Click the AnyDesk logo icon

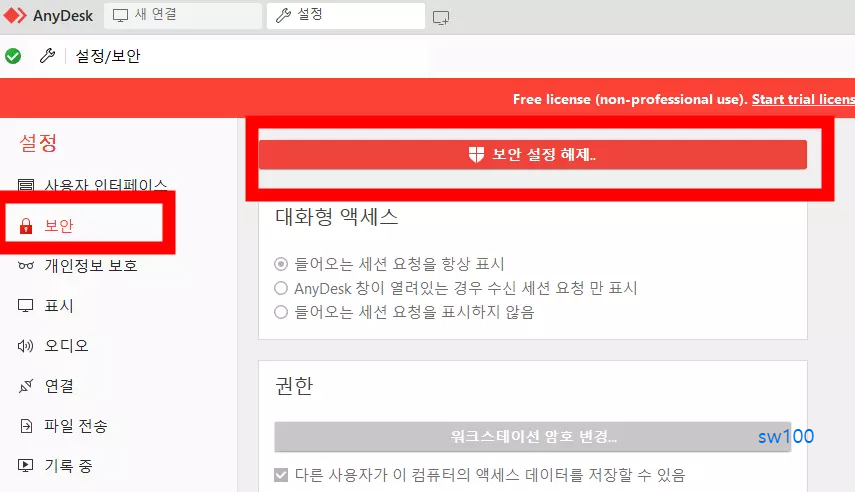[x=15, y=15]
